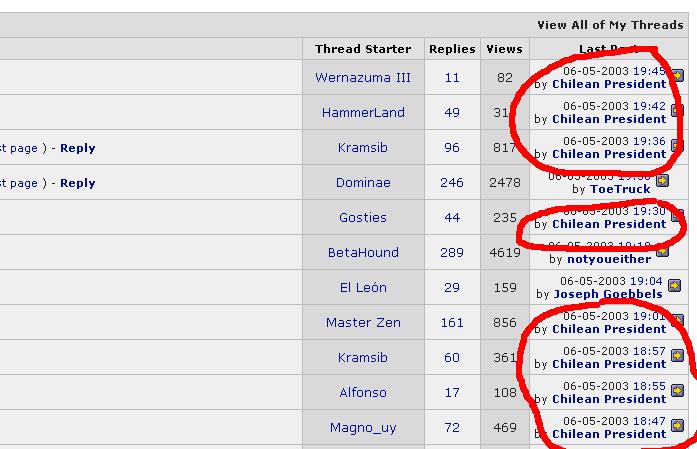Click last-post arrow icon in Magno_uy row
This screenshot has height=449, width=697.
[677, 425]
